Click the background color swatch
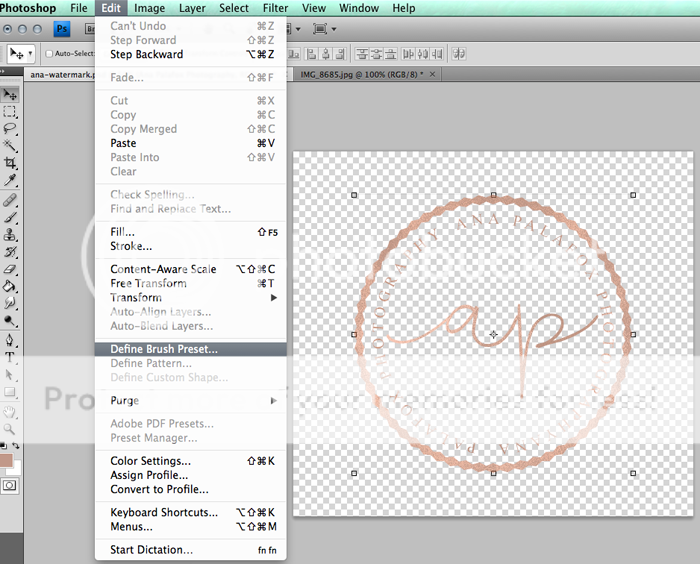This screenshot has width=700, height=564. point(17,469)
